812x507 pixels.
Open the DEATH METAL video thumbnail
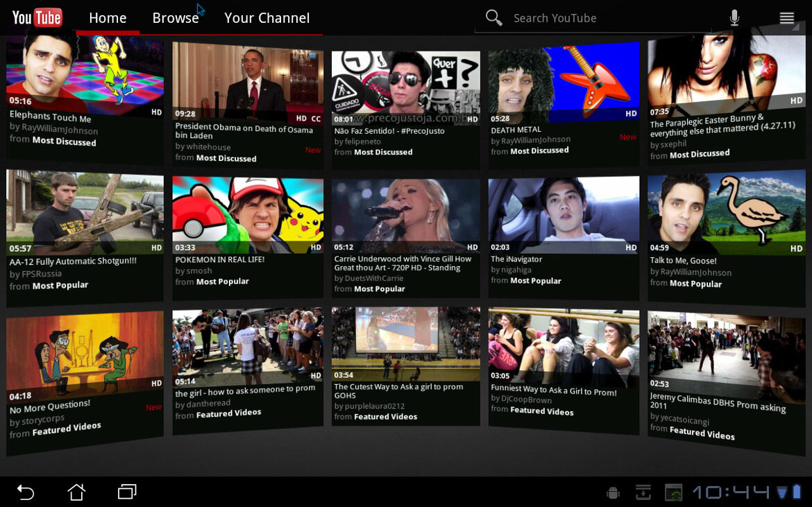[564, 83]
